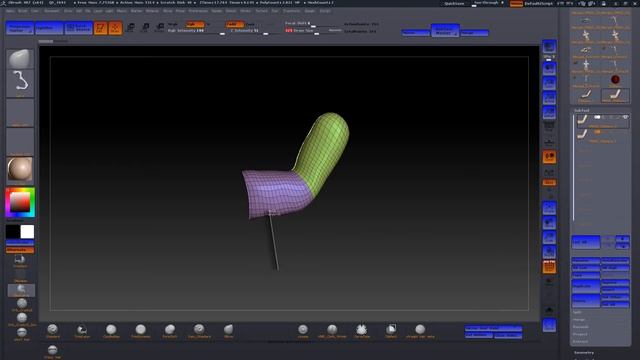The height and width of the screenshot is (360, 640).
Task: Enable the Zsub button
Action: pos(250,24)
